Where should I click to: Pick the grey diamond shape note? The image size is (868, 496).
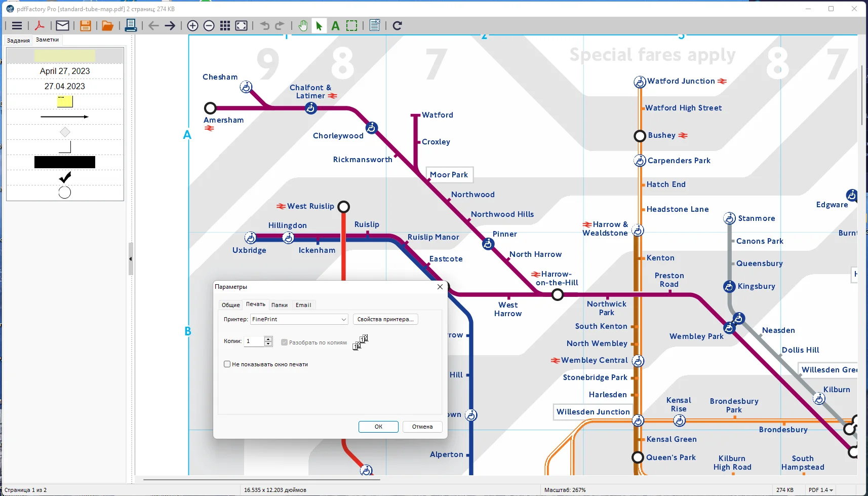point(65,132)
